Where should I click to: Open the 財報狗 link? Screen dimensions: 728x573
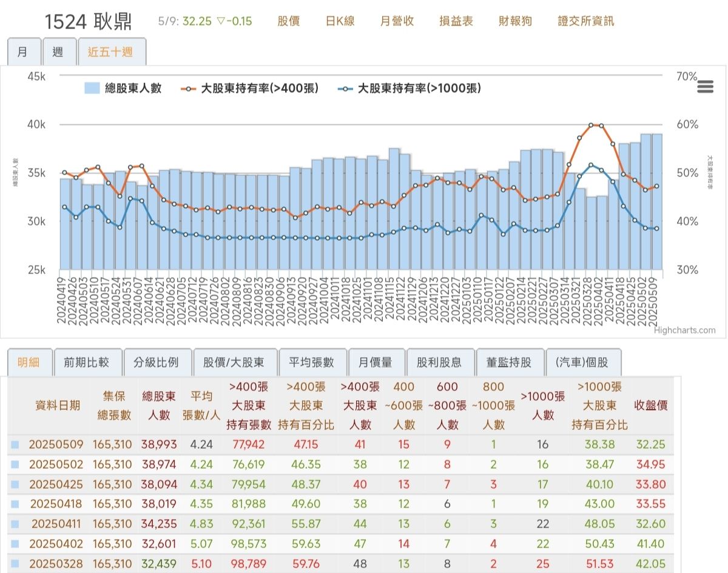[515, 21]
